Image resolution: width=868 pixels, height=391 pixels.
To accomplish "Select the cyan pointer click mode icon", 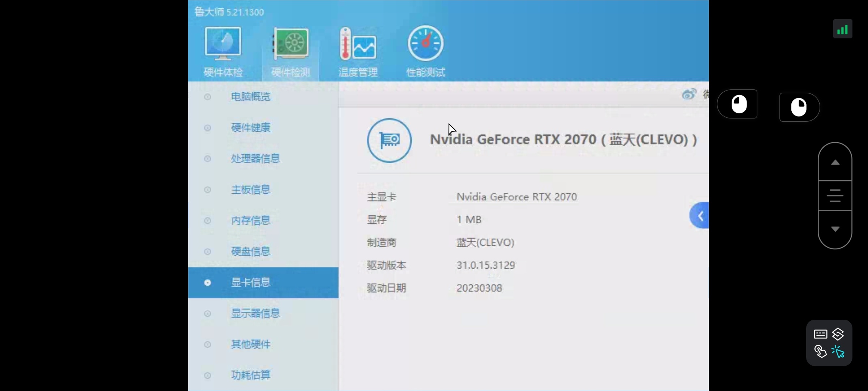I will pyautogui.click(x=838, y=352).
